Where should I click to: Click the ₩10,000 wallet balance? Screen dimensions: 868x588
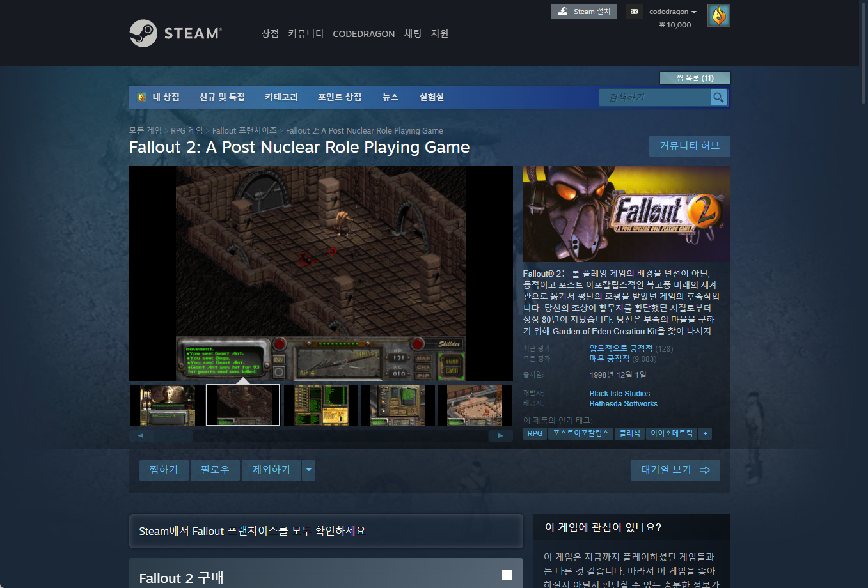click(675, 25)
